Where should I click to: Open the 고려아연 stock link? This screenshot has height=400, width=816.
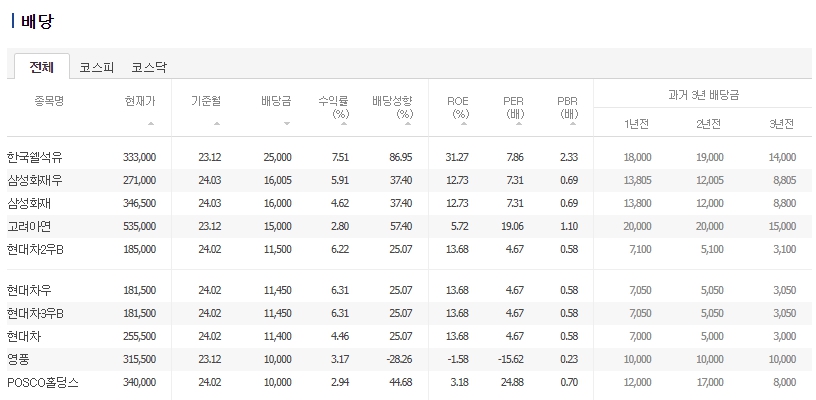tap(29, 226)
